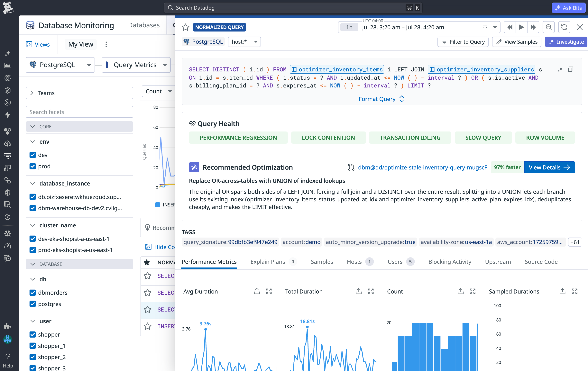Image resolution: width=588 pixels, height=371 pixels.
Task: Switch to the Blocking Activity tab
Action: click(x=450, y=262)
